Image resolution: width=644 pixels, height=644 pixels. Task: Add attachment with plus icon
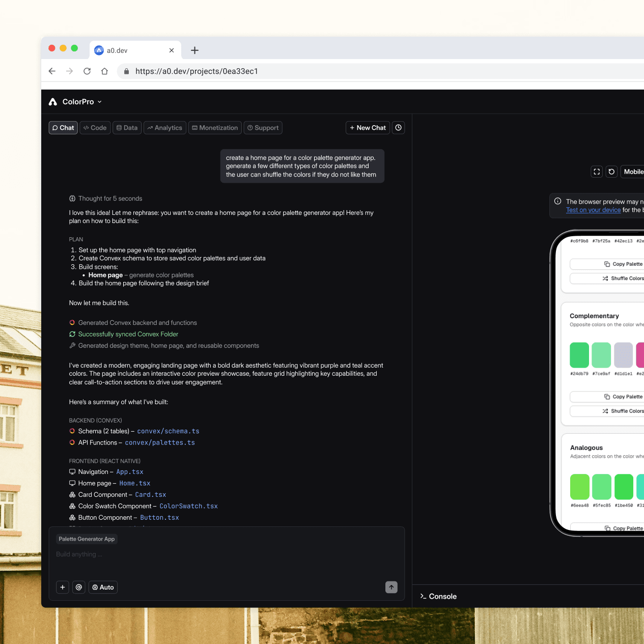pos(63,587)
